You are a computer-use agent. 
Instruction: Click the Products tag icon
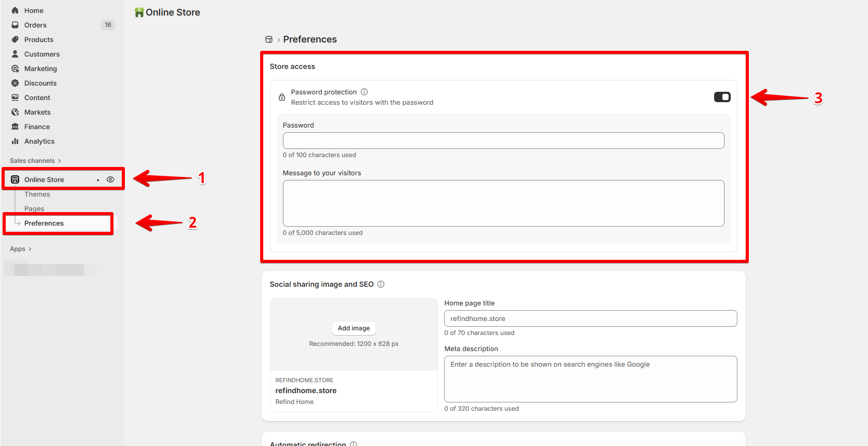[15, 39]
